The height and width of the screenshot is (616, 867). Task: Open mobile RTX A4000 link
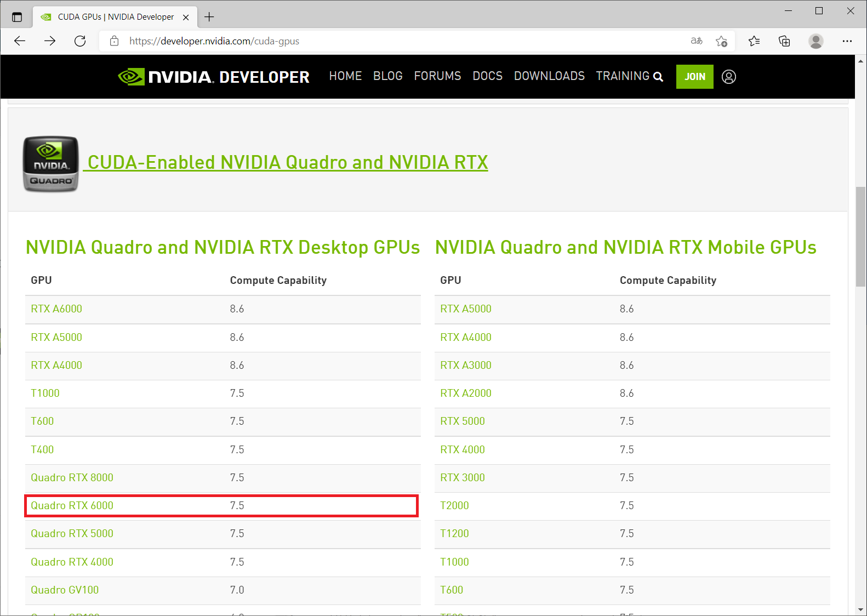tap(466, 337)
